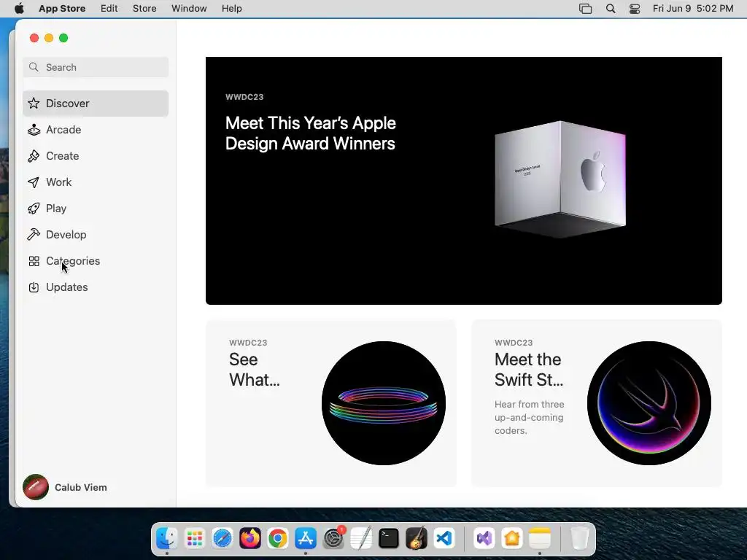Click the date and time in menu bar
Screen dimensions: 747x560
(693, 9)
